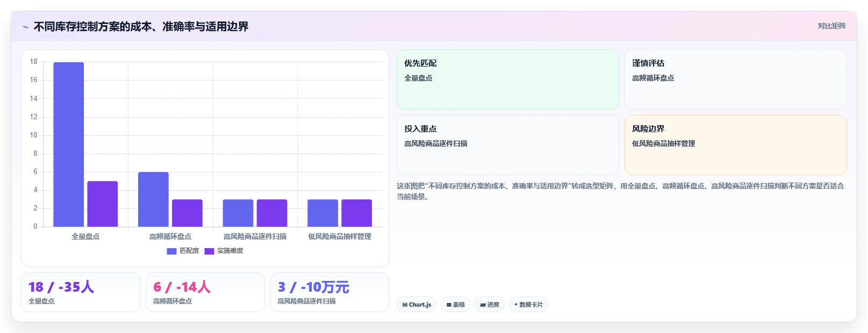The width and height of the screenshot is (868, 333).
Task: Click the 18 / -35人 stat card
Action: 81,292
